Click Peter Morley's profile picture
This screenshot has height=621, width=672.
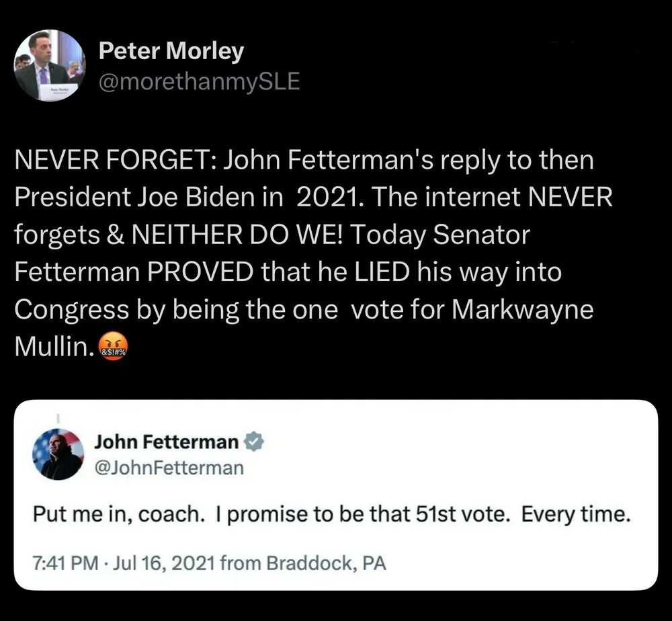[50, 65]
